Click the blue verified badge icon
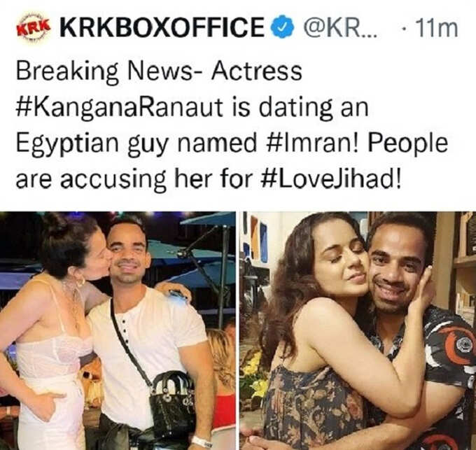Viewport: 476px width, 450px height. (x=282, y=27)
